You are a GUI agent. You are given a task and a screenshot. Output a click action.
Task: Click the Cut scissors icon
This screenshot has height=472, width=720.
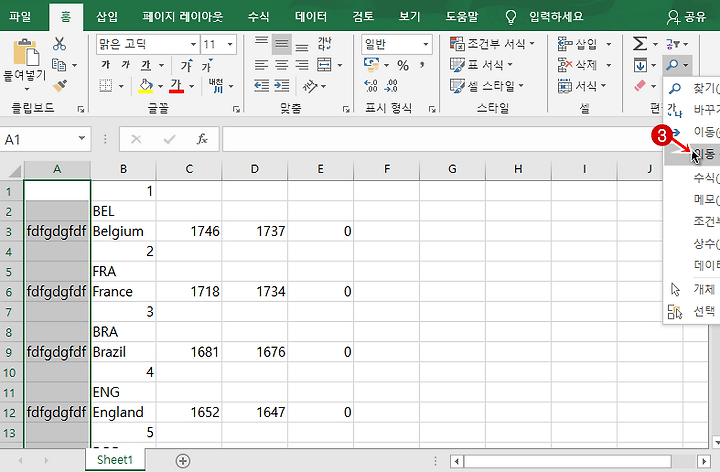pyautogui.click(x=59, y=44)
